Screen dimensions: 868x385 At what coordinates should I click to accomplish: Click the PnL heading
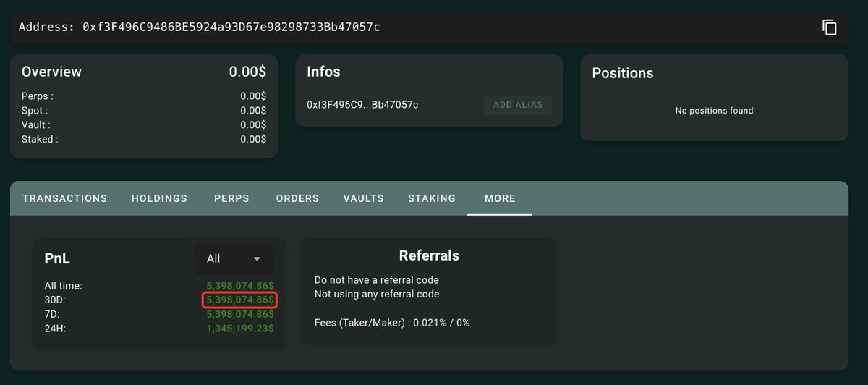pyautogui.click(x=56, y=258)
